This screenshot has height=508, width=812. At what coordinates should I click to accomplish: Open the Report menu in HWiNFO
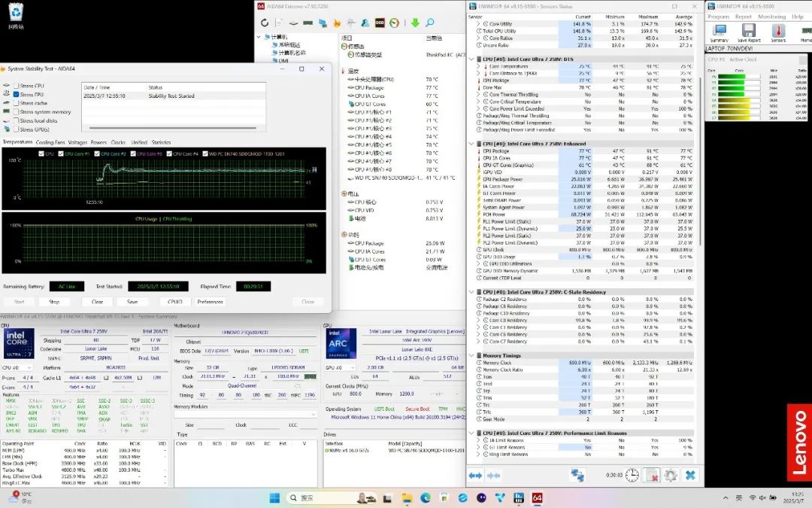click(x=743, y=17)
